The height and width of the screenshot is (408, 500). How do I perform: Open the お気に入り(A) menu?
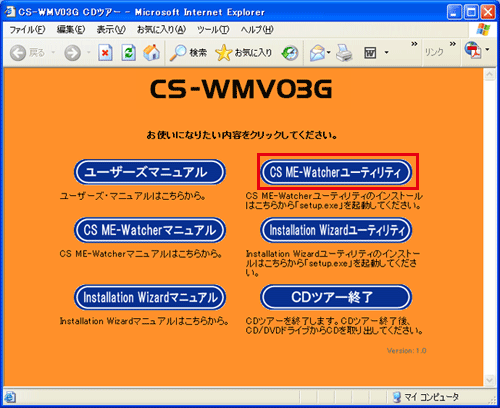(x=161, y=30)
